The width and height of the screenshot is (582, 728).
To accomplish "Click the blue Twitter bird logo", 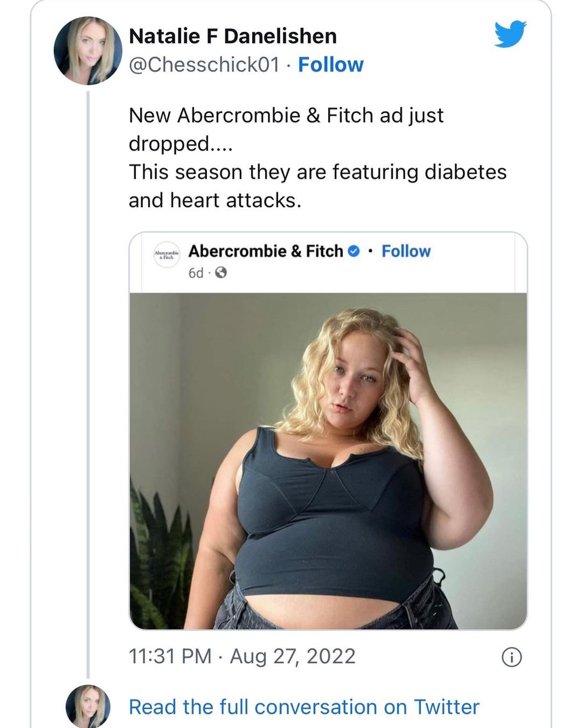I will [510, 34].
